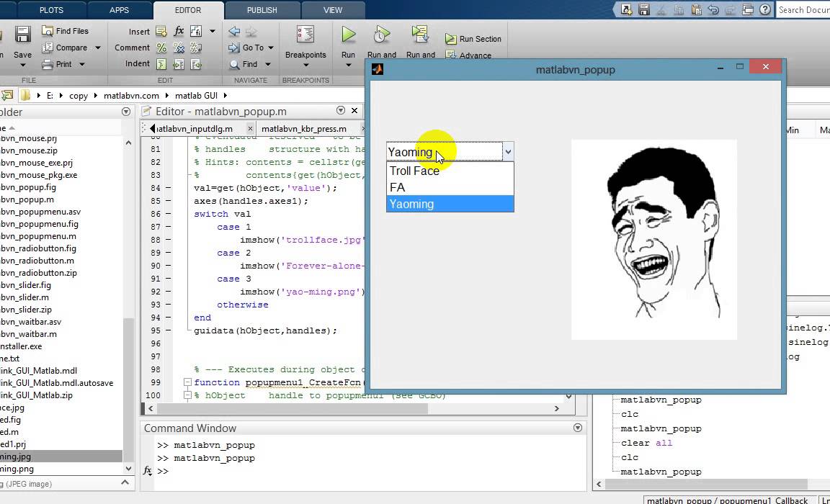Select the matlabvn_inputdlg.m editor tab
Viewport: 830px width, 504px height.
click(195, 128)
